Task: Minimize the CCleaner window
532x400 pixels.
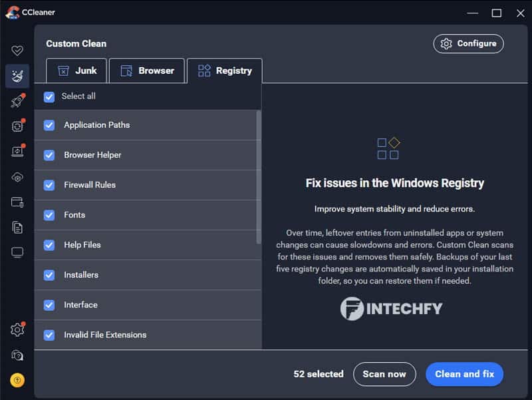Action: tap(472, 13)
